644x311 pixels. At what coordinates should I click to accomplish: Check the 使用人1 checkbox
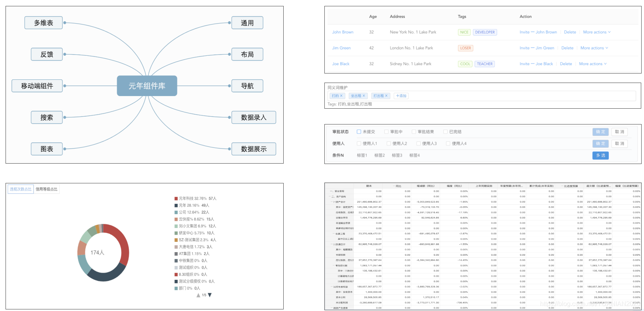point(359,144)
